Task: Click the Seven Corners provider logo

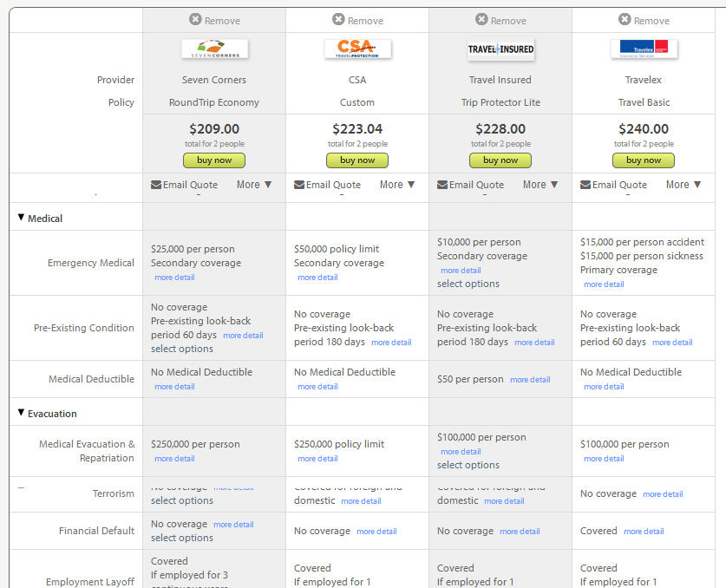Action: (x=214, y=49)
